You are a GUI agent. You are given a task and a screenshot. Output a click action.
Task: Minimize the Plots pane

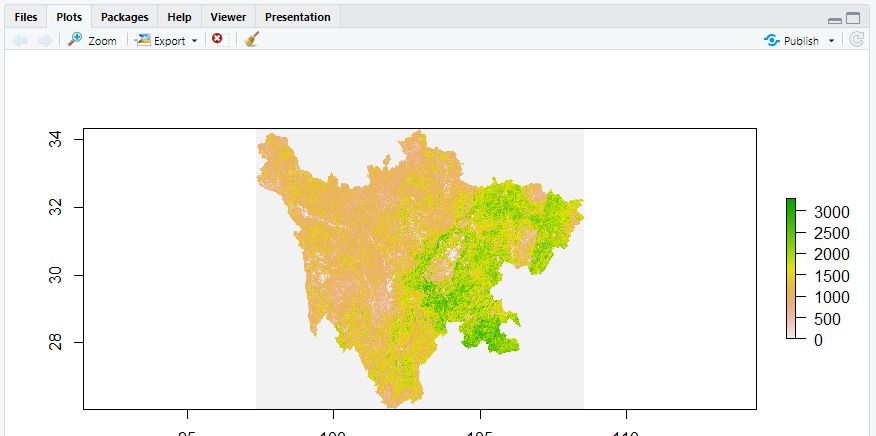click(x=835, y=19)
